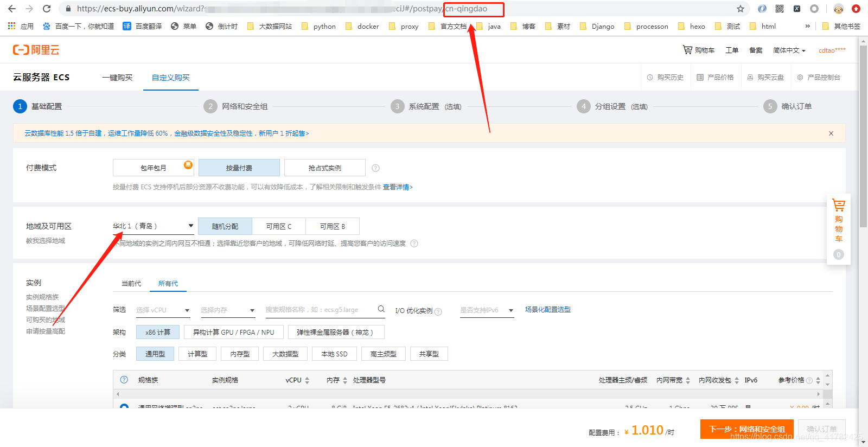Viewport: 868px width, 447px height.
Task: Open 场景化配置选型
Action: [548, 310]
